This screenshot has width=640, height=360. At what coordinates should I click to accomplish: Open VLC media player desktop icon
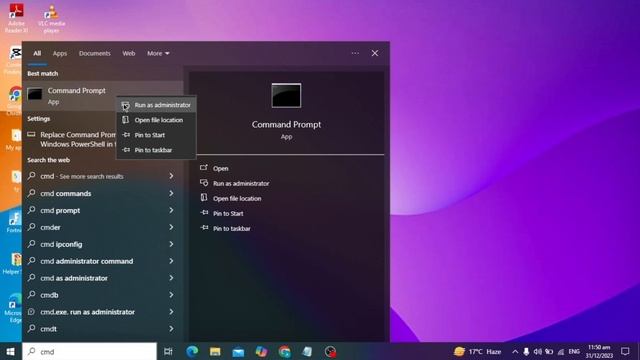(x=51, y=18)
